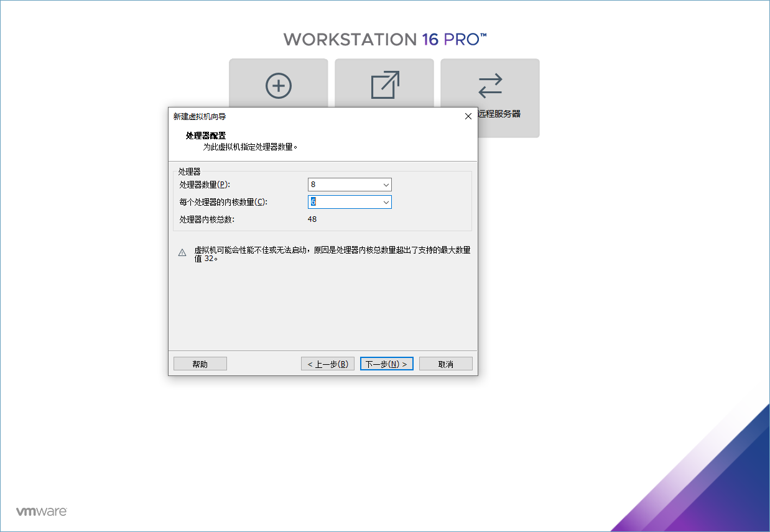Viewport: 770px width, 532px height.
Task: Click the 每个处理器的内核数量(C) label
Action: [x=223, y=202]
